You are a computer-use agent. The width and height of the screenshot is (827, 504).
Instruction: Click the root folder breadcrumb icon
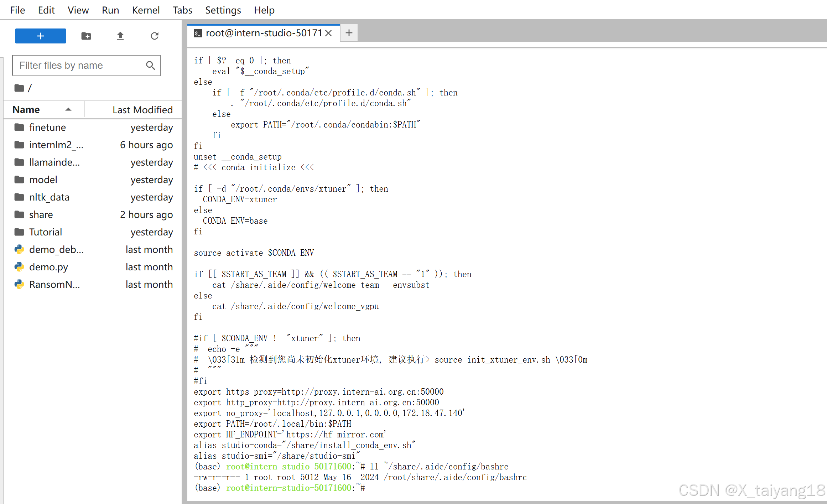point(19,88)
